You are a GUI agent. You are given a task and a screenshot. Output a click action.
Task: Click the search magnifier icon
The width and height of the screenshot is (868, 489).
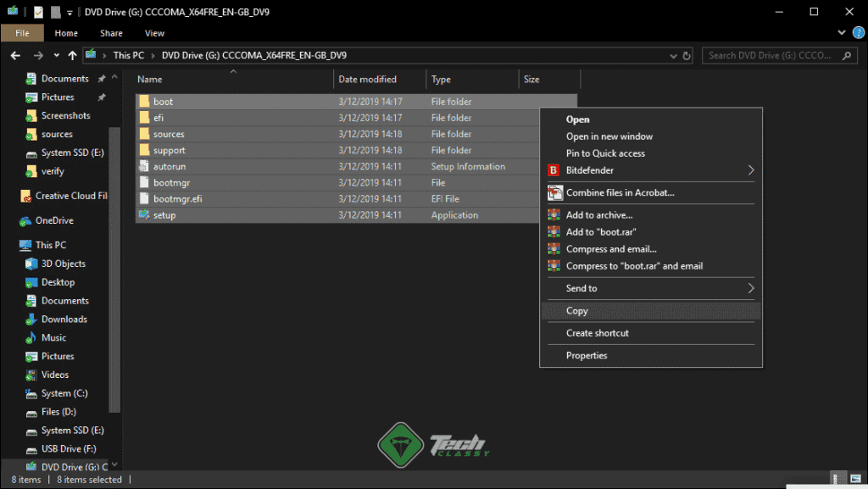845,54
